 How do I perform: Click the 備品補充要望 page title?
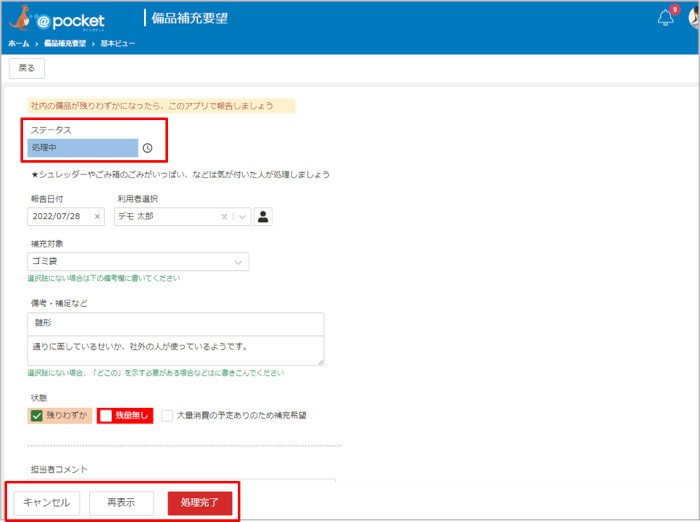190,18
